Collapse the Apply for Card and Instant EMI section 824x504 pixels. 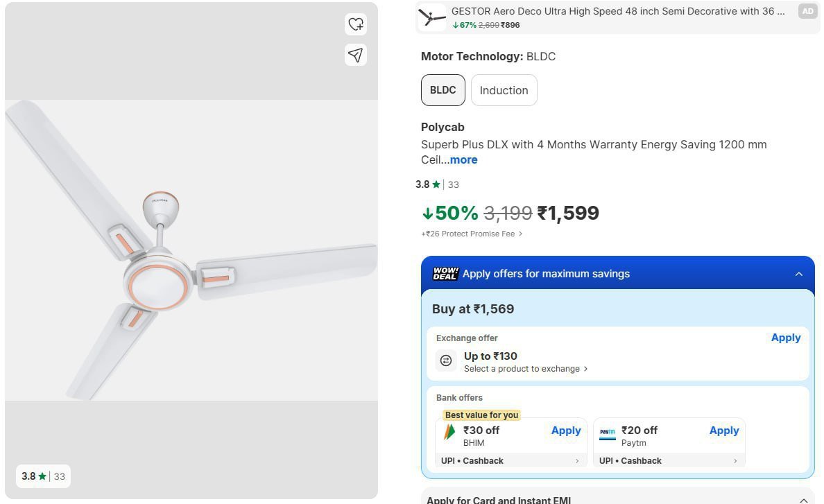pyautogui.click(x=803, y=500)
